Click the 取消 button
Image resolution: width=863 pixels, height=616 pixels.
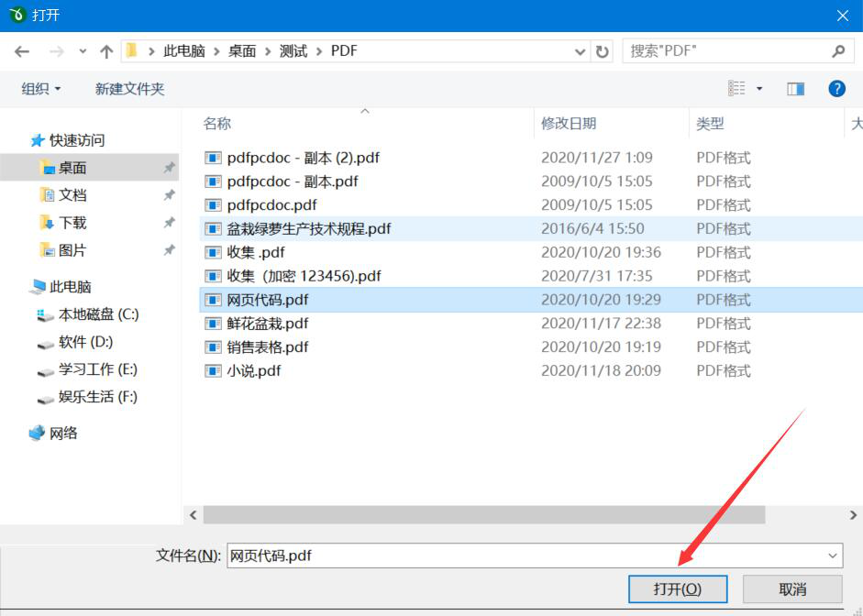click(792, 589)
